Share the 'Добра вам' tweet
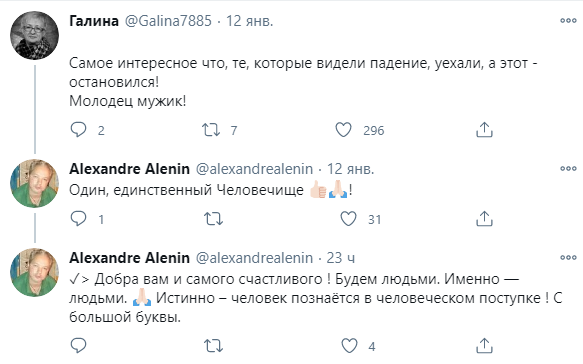583x364 pixels. tap(484, 345)
